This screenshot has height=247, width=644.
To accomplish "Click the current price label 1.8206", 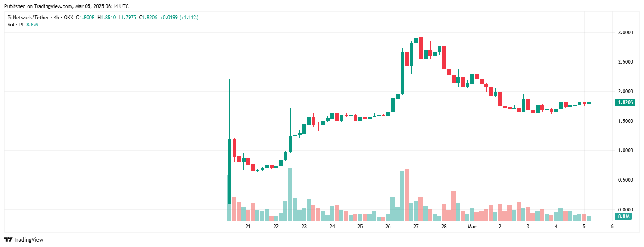I will coord(625,102).
